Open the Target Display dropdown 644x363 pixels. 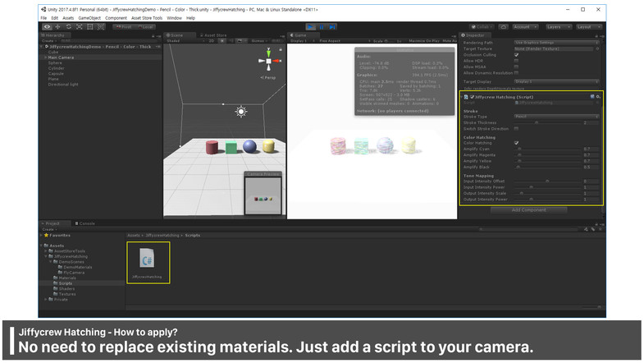point(556,82)
